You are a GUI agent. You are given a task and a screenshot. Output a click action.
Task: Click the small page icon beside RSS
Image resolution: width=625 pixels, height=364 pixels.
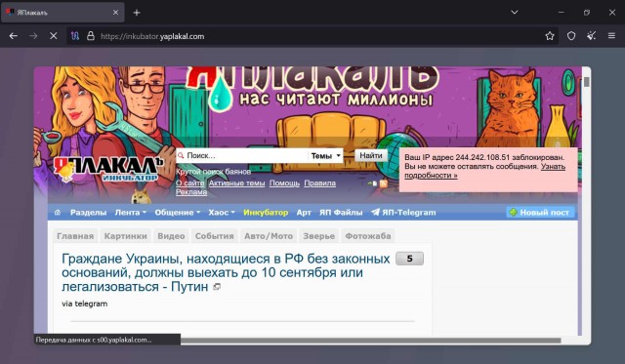(x=373, y=183)
